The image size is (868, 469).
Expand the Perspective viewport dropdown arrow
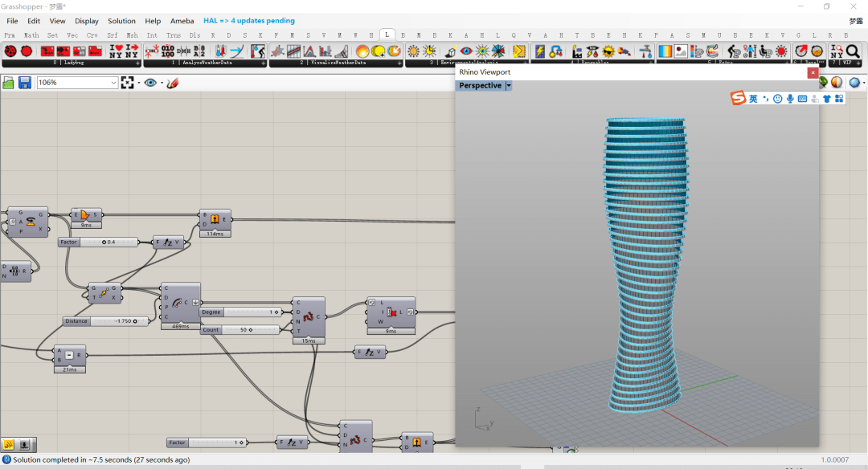coord(508,86)
